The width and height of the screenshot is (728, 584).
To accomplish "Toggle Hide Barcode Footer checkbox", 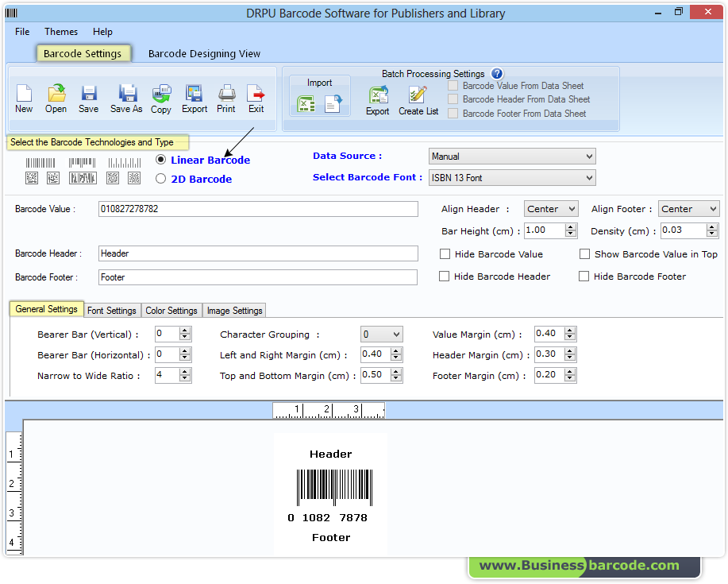I will pyautogui.click(x=584, y=276).
